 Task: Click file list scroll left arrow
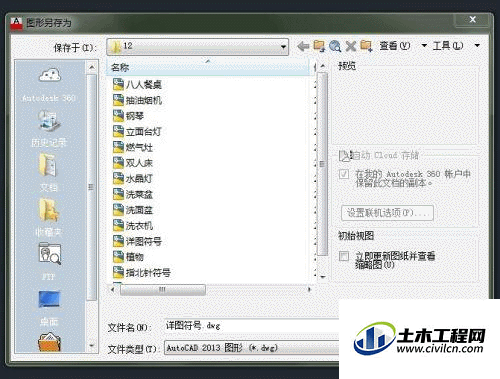point(113,289)
